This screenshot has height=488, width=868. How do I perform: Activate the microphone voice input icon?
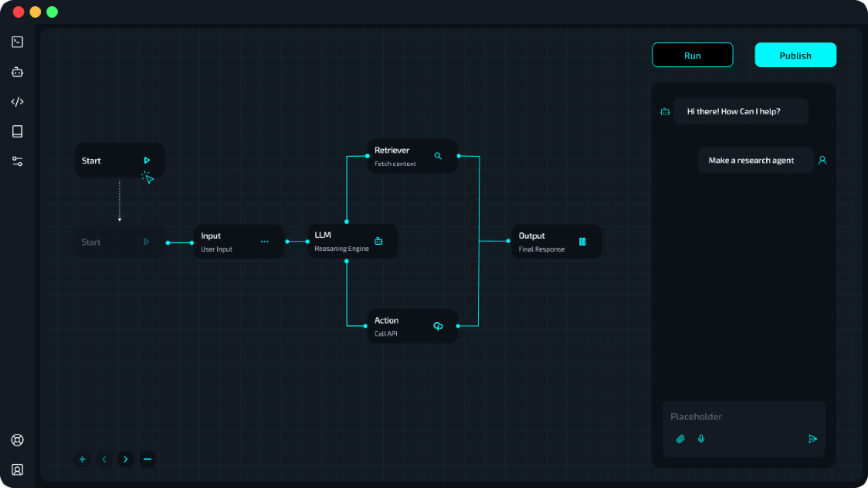pyautogui.click(x=701, y=439)
